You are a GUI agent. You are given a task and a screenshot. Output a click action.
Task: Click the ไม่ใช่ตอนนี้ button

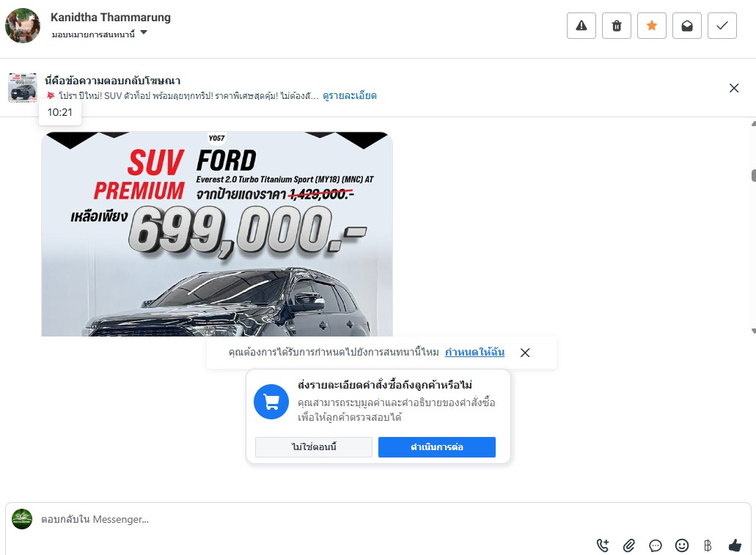tap(313, 447)
